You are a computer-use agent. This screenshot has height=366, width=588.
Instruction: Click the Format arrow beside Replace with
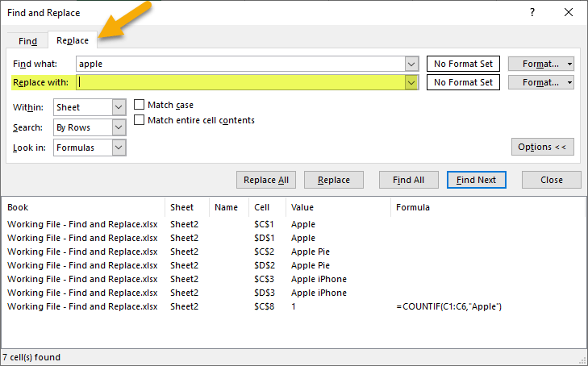(x=569, y=82)
